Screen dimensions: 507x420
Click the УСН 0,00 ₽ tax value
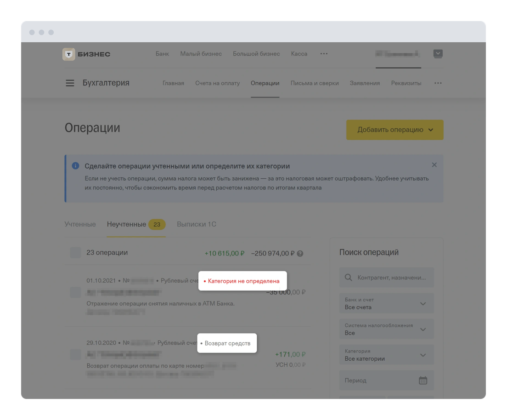(290, 365)
